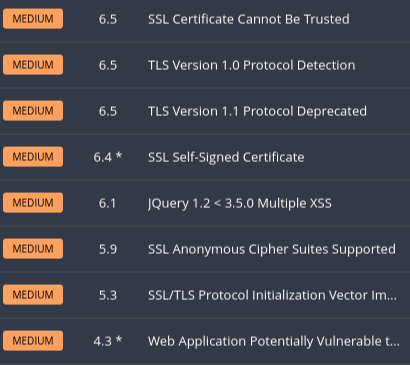Click the MEDIUM badge for SSL/TLS Protocol Initialization Vector
410x365 pixels.
[x=33, y=295]
